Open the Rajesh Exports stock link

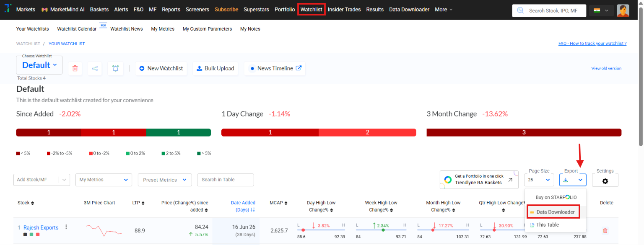pos(41,227)
